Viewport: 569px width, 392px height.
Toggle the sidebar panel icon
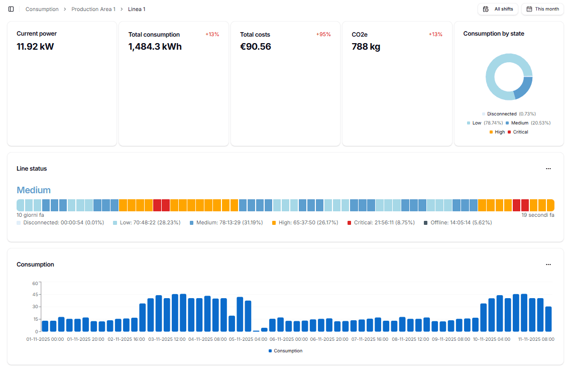click(x=11, y=9)
